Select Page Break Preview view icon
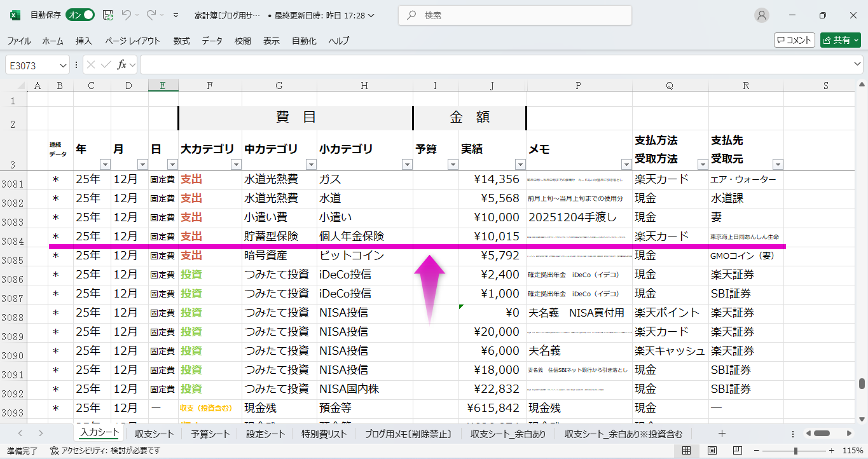The width and height of the screenshot is (868, 459). click(x=737, y=451)
